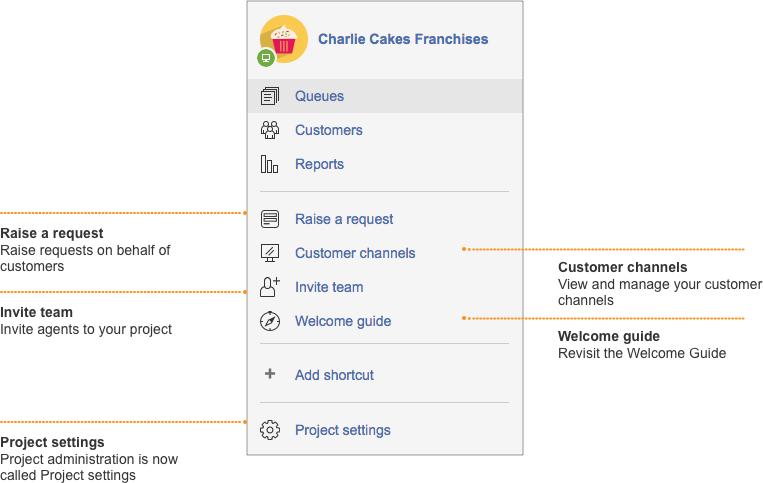This screenshot has height=483, width=763.
Task: Click the Queues sidebar icon
Action: [269, 97]
